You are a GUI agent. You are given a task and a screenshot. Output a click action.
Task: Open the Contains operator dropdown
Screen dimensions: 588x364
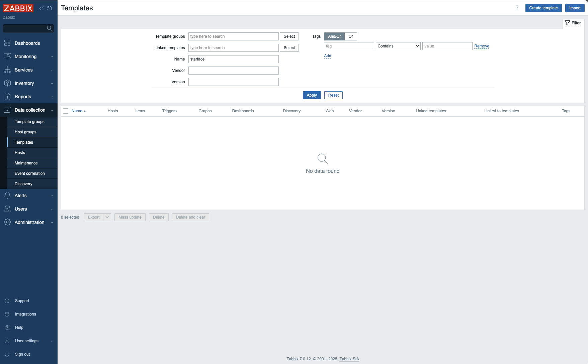pos(398,46)
